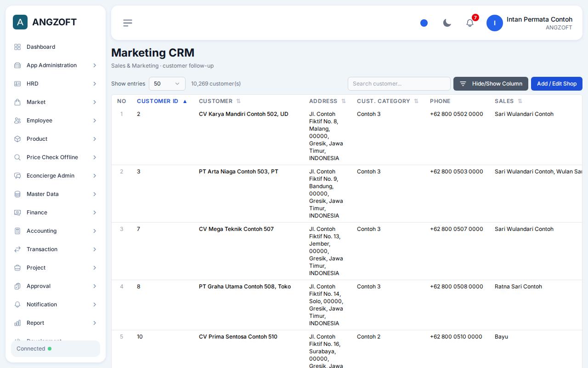The height and width of the screenshot is (368, 588).
Task: Click the Price Check Offline search icon
Action: pos(17,157)
